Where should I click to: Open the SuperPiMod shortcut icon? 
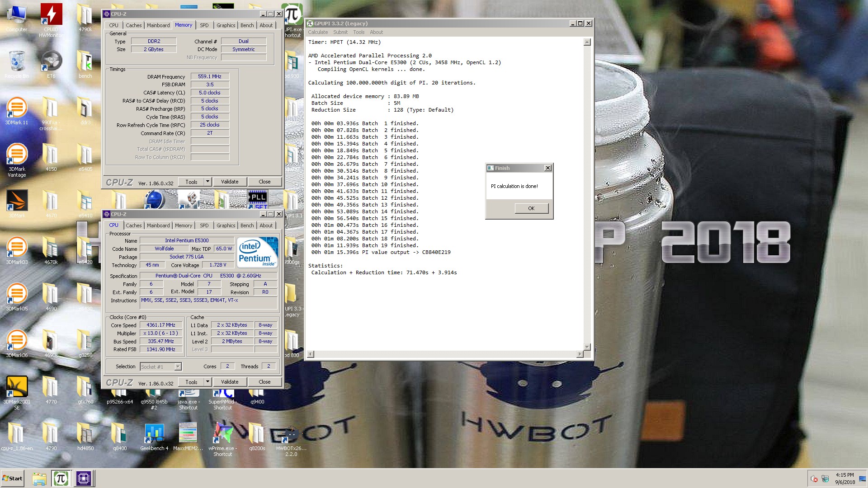pyautogui.click(x=223, y=399)
